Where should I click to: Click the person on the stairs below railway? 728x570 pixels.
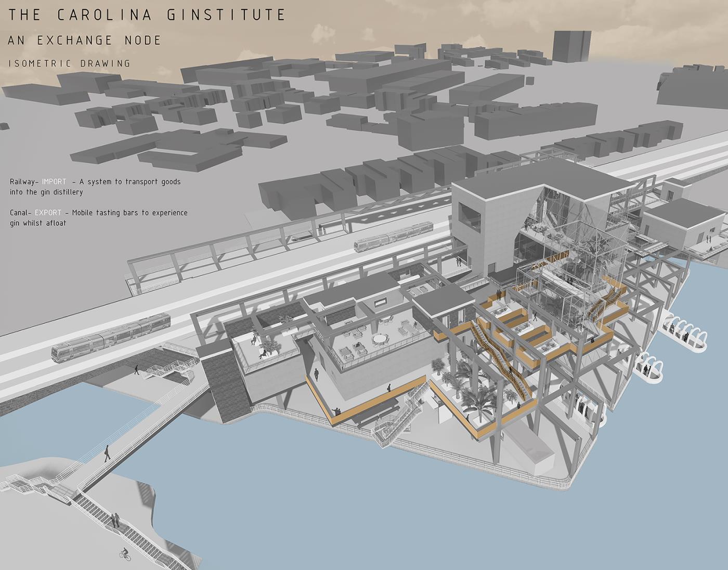[x=136, y=369]
